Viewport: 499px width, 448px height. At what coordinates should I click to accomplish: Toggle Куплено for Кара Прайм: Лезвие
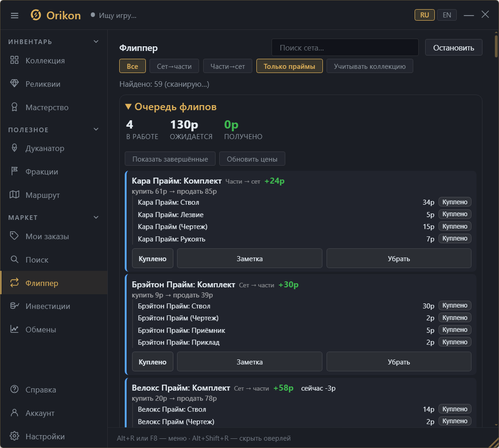click(x=455, y=214)
